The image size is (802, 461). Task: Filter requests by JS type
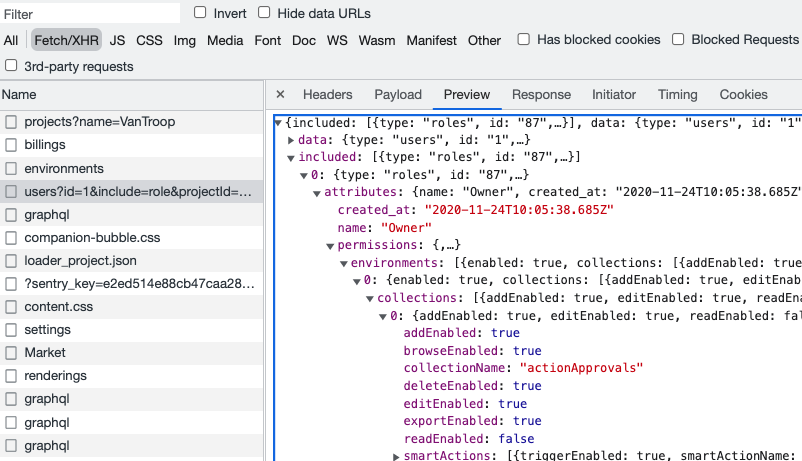tap(117, 41)
